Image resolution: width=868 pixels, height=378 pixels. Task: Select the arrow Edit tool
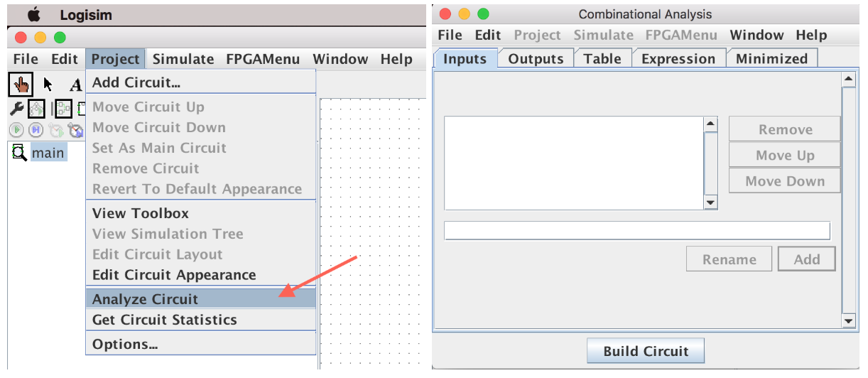point(48,85)
